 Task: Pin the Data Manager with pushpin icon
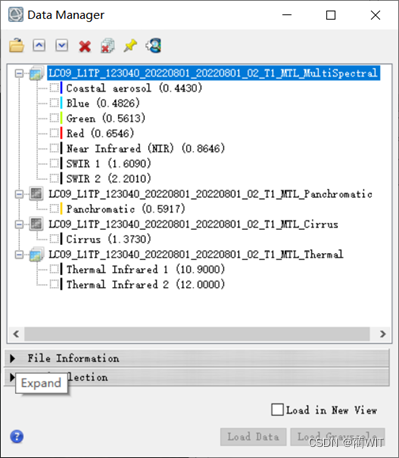(x=130, y=45)
